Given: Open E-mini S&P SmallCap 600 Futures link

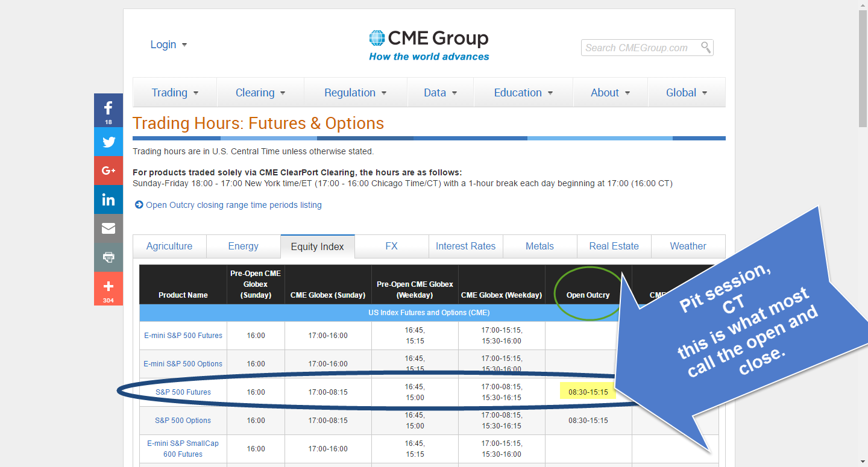Looking at the screenshot, I should [183, 449].
